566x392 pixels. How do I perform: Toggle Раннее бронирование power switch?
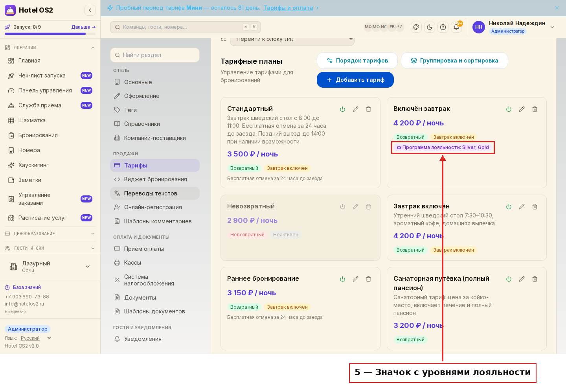point(342,279)
